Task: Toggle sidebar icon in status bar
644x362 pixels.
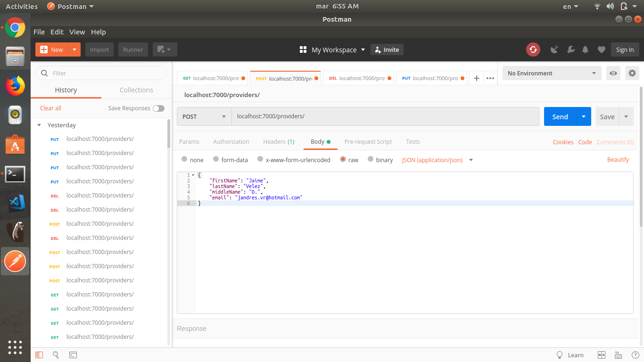Action: point(39,355)
